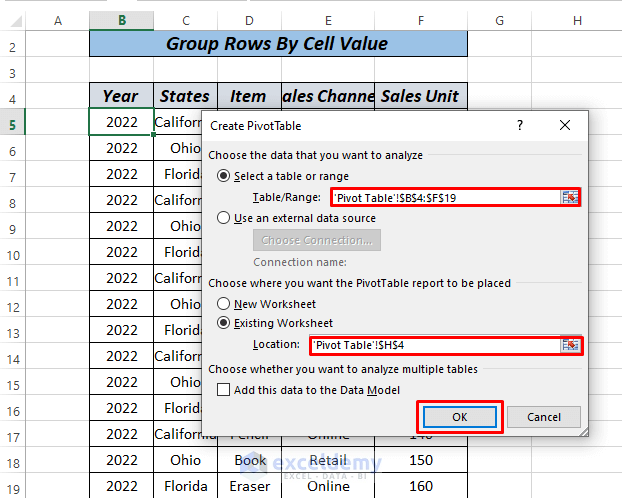Screen dimensions: 622x498
Task: Cancel the Create PivotTable dialog
Action: (543, 416)
